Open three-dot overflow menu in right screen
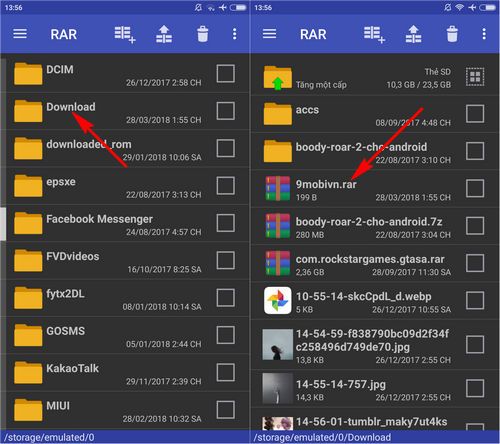 tap(484, 34)
